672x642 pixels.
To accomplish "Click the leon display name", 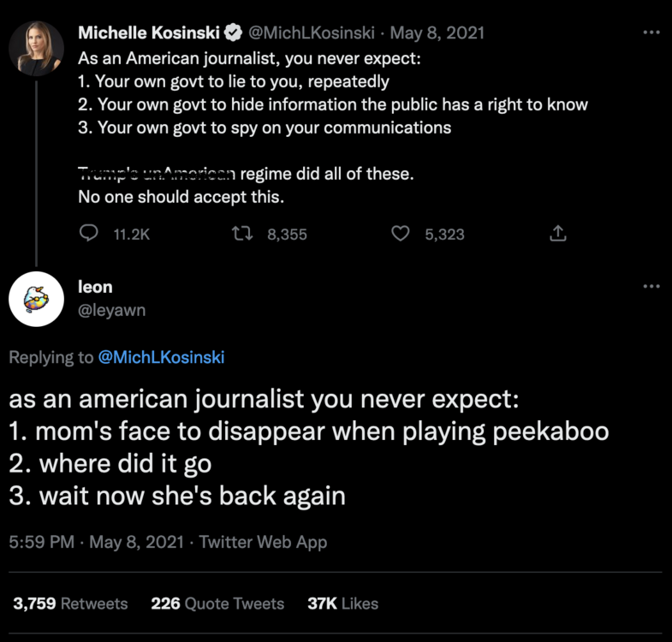I will click(95, 287).
